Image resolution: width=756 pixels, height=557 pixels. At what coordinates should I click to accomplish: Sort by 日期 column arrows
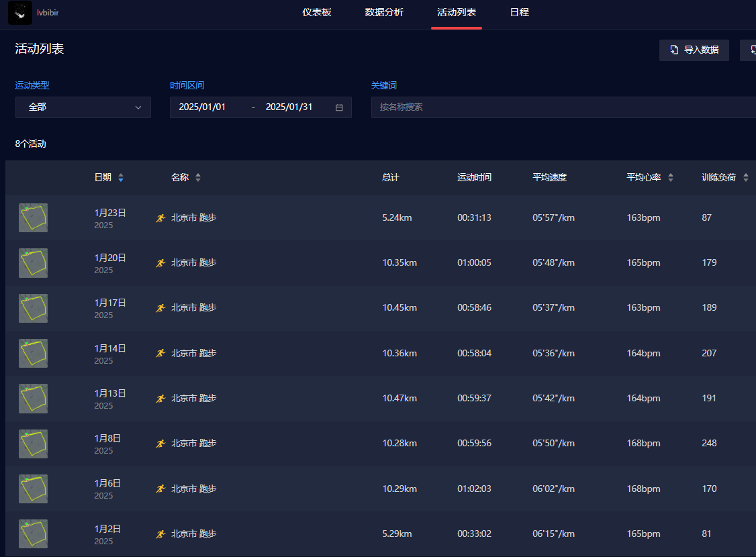(x=121, y=178)
